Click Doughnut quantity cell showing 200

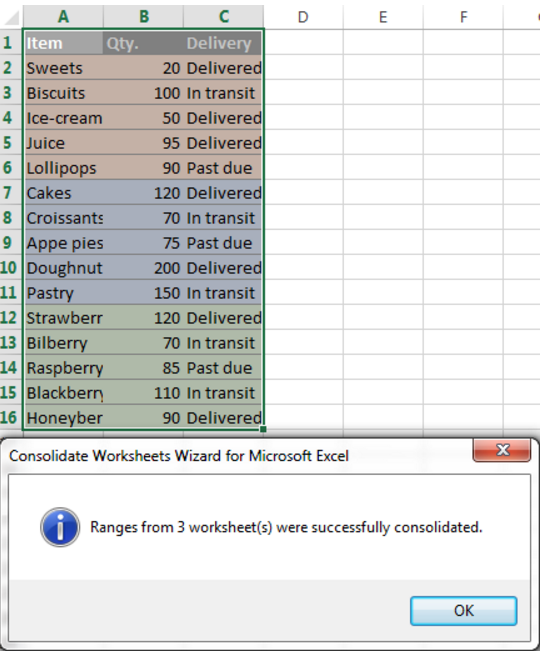[x=143, y=267]
